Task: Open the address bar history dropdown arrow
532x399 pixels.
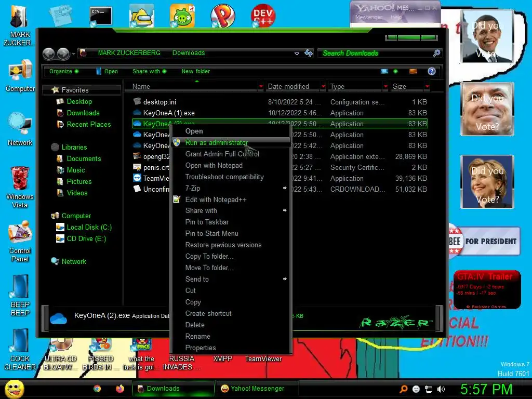Action: 297,54
